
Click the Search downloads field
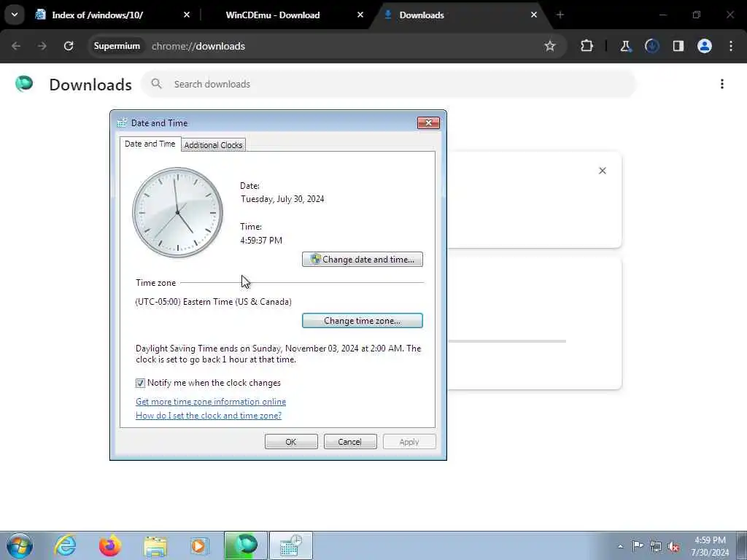[x=388, y=84]
